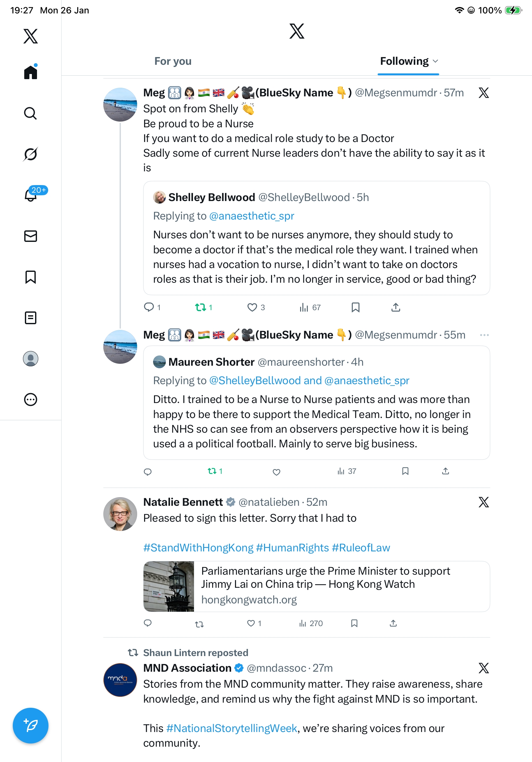
Task: Open the More circle menu in sidebar
Action: click(x=31, y=400)
